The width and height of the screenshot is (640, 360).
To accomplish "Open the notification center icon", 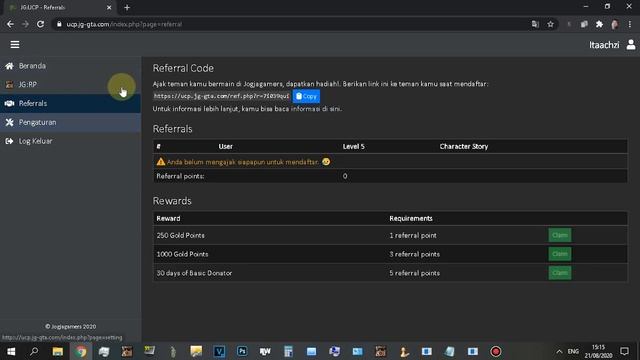I will pos(624,351).
